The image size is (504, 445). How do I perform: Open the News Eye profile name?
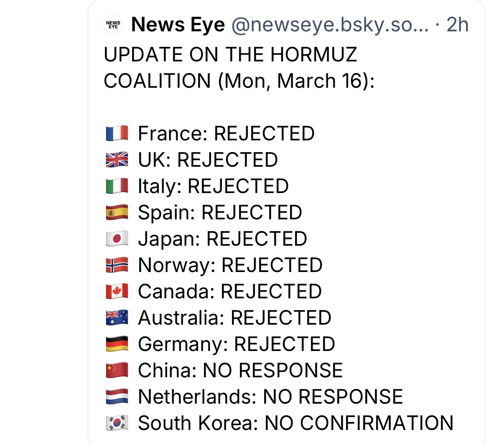(x=178, y=25)
